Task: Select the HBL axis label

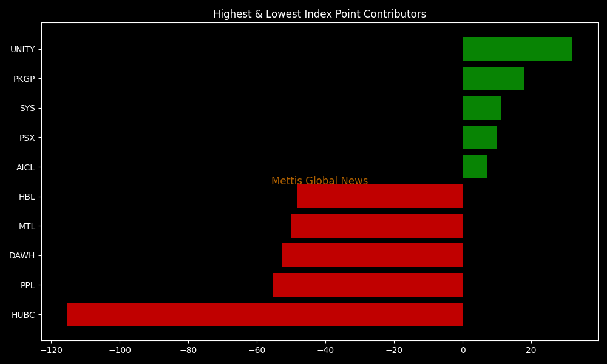Action: point(27,197)
